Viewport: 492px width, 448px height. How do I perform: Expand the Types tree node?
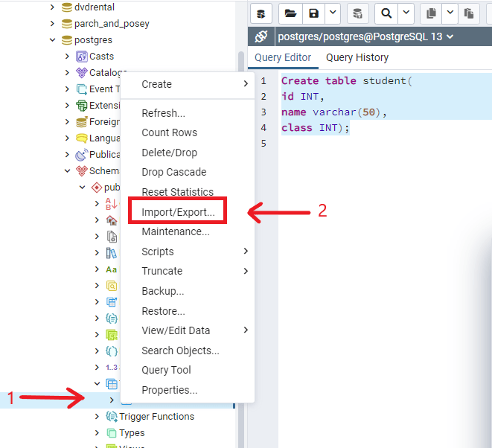pos(97,433)
